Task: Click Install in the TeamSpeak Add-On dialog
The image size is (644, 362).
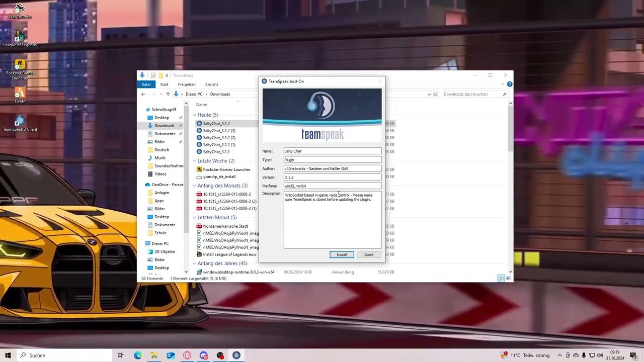Action: click(x=342, y=254)
